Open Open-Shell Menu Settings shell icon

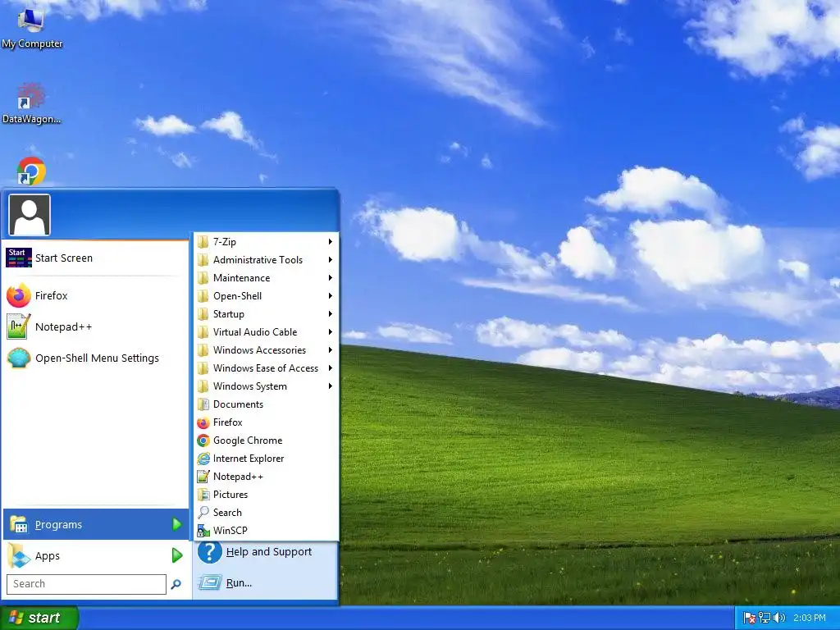[x=18, y=358]
